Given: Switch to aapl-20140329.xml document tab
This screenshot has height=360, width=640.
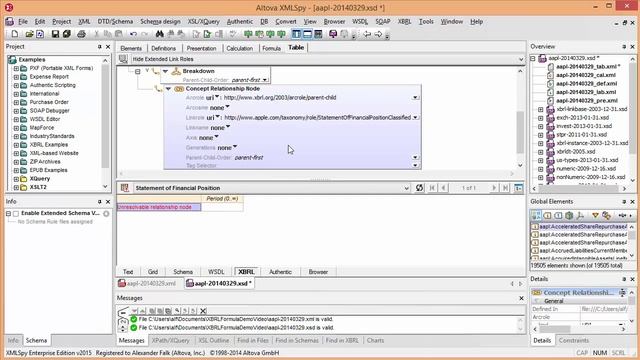Looking at the screenshot, I should (x=147, y=283).
